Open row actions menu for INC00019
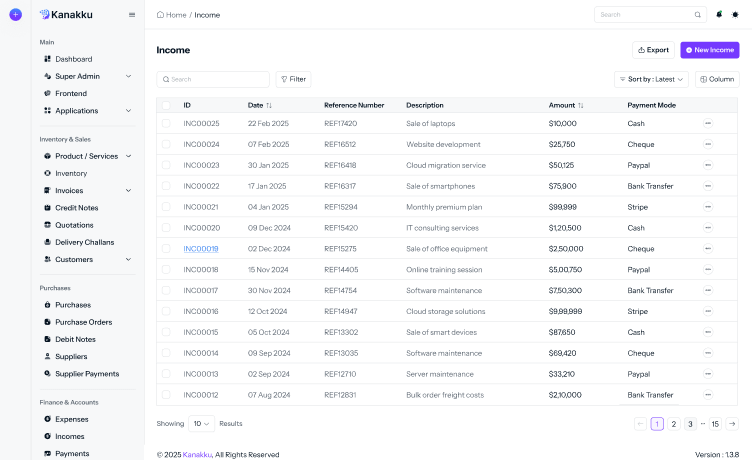This screenshot has width=752, height=460. coord(708,248)
